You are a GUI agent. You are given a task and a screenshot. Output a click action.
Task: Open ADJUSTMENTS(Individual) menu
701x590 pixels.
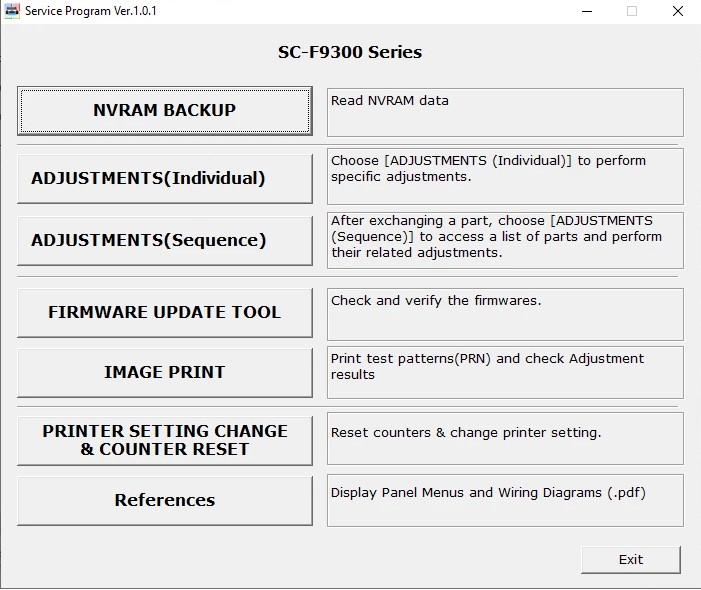pos(165,179)
